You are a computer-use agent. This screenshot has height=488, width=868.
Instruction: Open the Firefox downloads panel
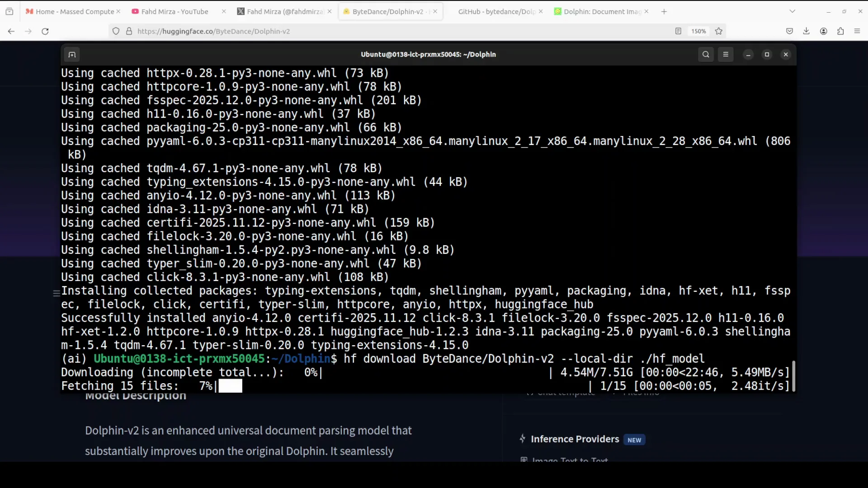(806, 31)
